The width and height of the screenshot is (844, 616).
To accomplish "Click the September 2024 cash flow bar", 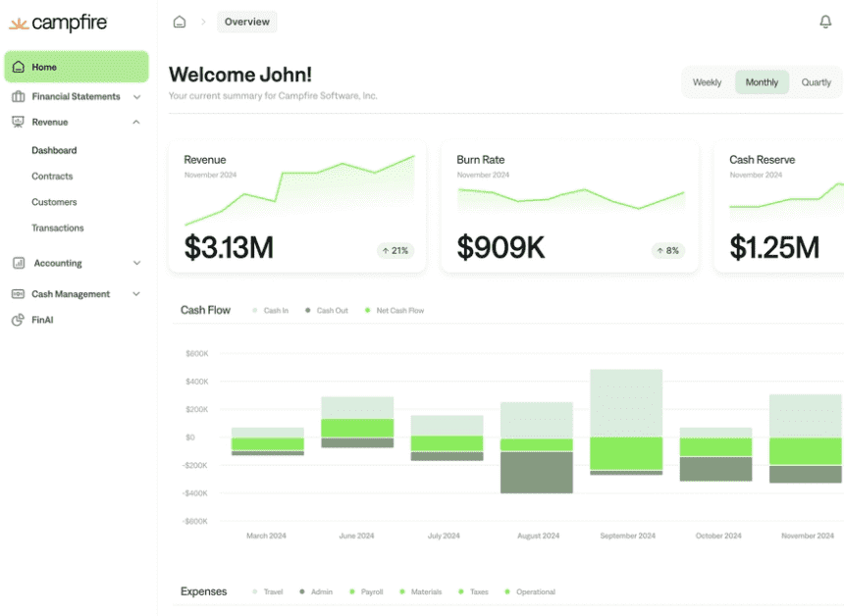I will tap(626, 422).
